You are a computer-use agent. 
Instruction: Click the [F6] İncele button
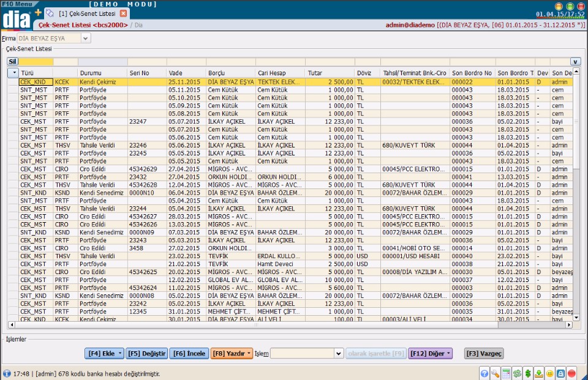[x=189, y=354]
